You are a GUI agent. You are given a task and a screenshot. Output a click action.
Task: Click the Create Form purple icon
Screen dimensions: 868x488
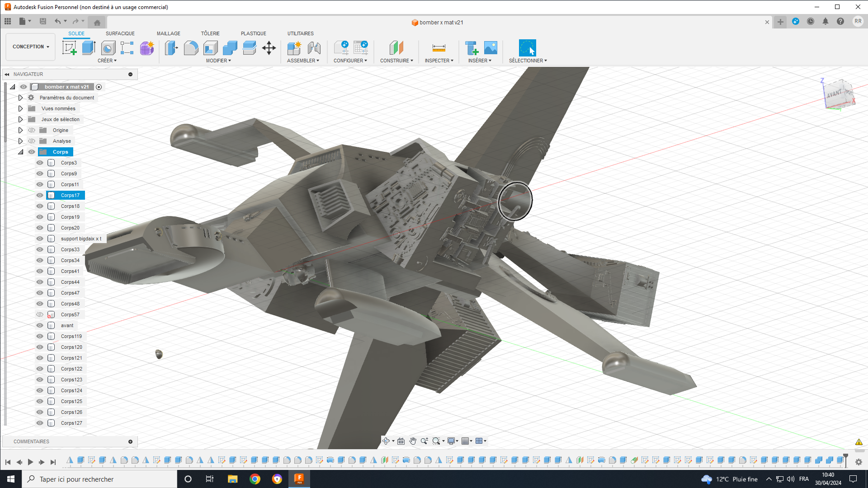(147, 48)
